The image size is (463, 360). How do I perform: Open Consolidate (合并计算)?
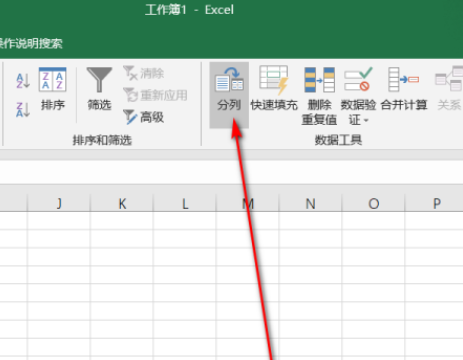click(x=404, y=89)
